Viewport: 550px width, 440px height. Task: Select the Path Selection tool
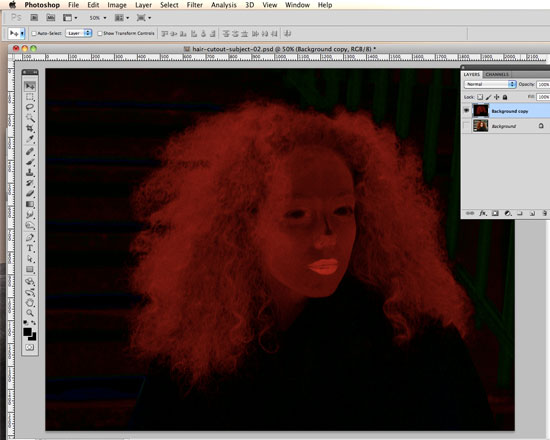30,259
